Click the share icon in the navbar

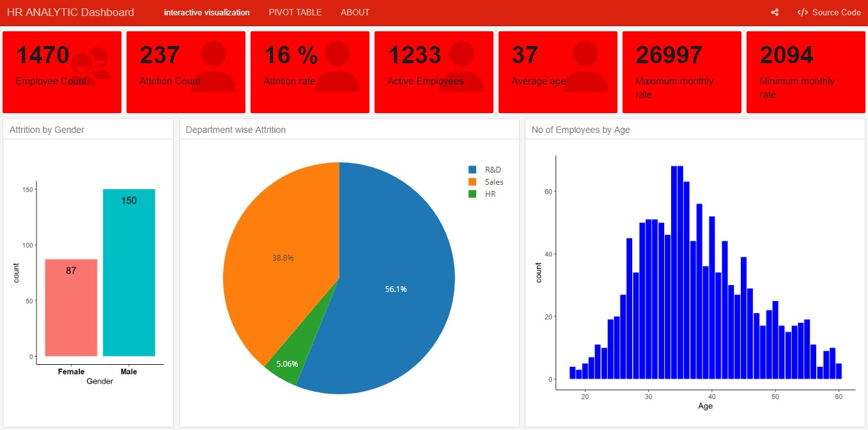(x=775, y=12)
